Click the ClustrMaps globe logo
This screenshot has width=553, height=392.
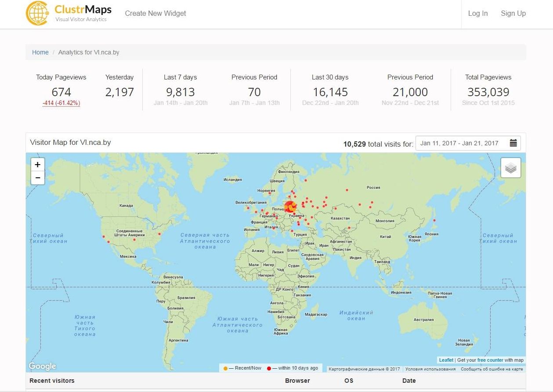pyautogui.click(x=37, y=14)
